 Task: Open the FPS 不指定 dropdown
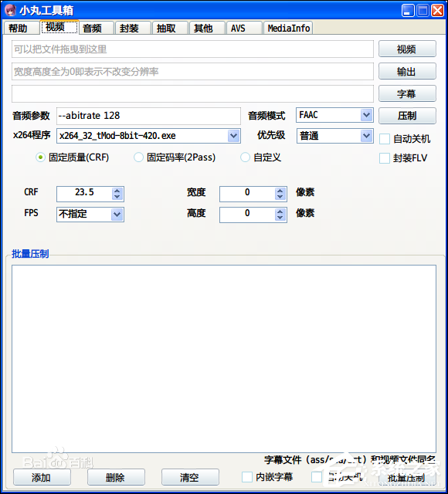117,215
